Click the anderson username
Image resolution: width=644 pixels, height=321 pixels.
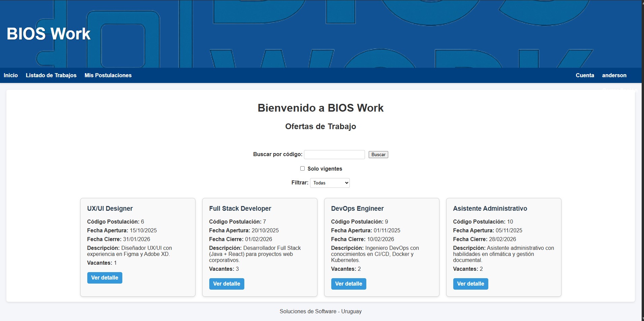tap(614, 75)
